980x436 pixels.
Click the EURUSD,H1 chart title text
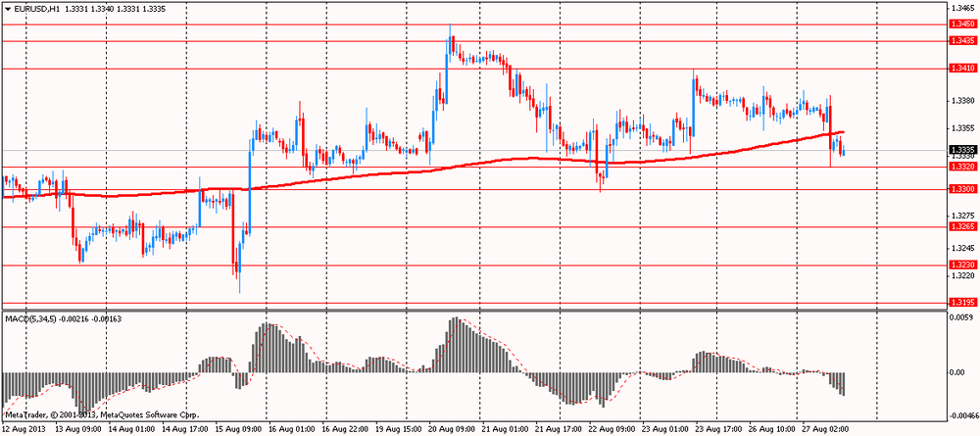pos(36,10)
